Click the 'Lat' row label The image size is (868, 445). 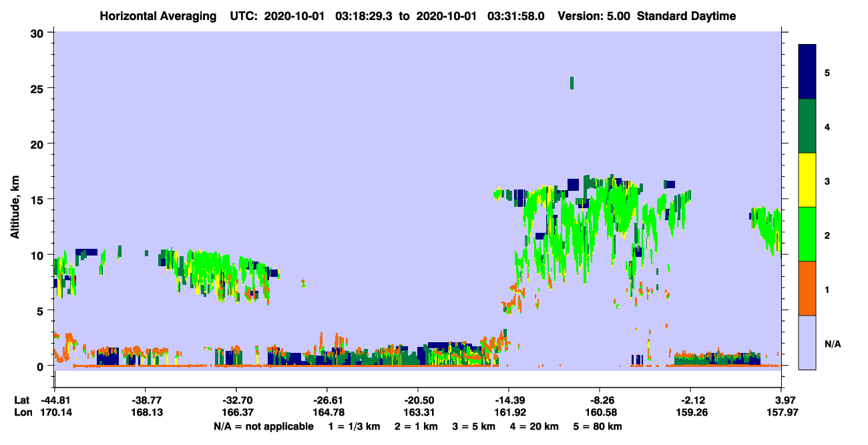click(x=21, y=400)
